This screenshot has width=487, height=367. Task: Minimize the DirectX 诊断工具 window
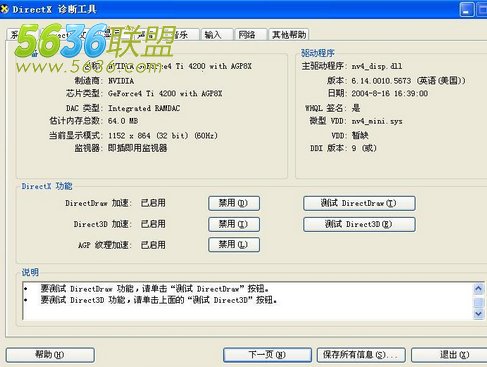pyautogui.click(x=467, y=10)
